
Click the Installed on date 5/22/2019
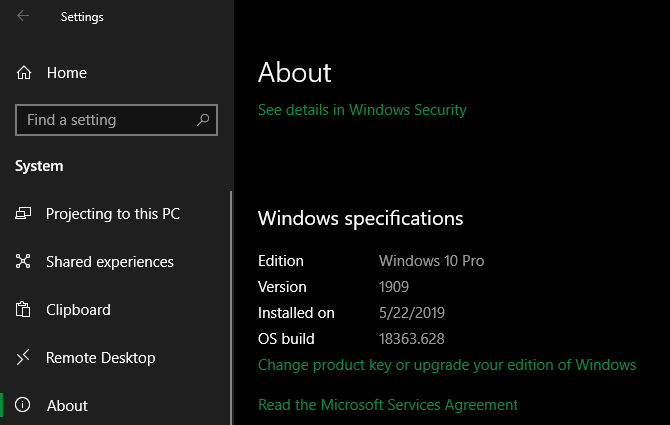(x=413, y=313)
